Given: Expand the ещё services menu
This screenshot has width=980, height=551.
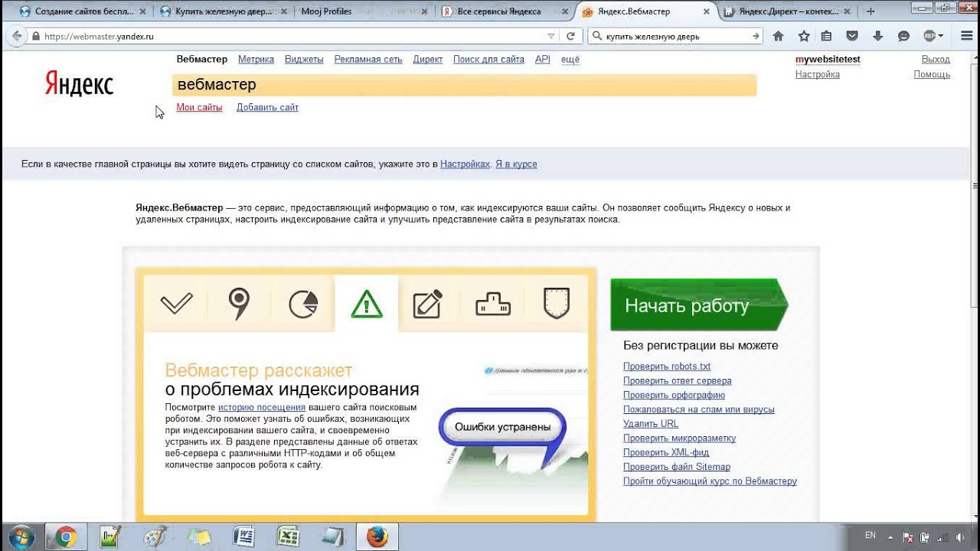Looking at the screenshot, I should [570, 59].
